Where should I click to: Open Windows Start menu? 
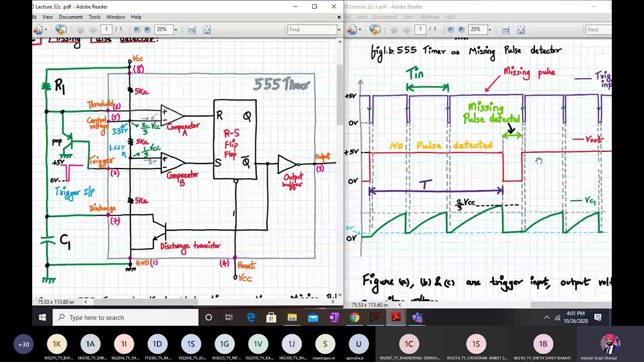pos(42,318)
